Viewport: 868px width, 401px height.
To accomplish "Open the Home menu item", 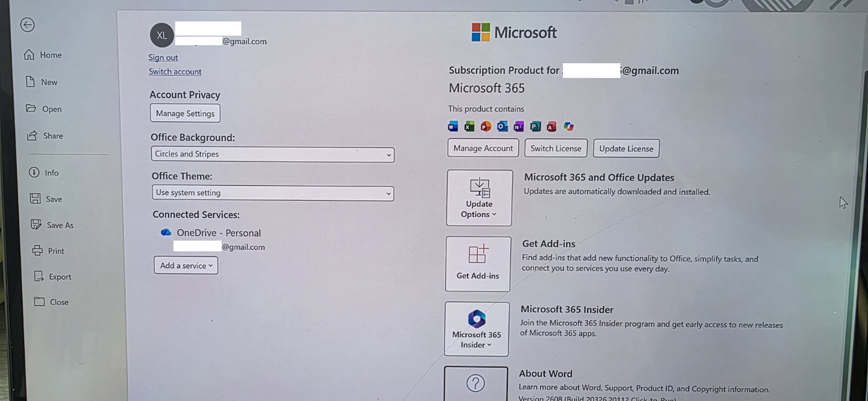I will coord(42,55).
